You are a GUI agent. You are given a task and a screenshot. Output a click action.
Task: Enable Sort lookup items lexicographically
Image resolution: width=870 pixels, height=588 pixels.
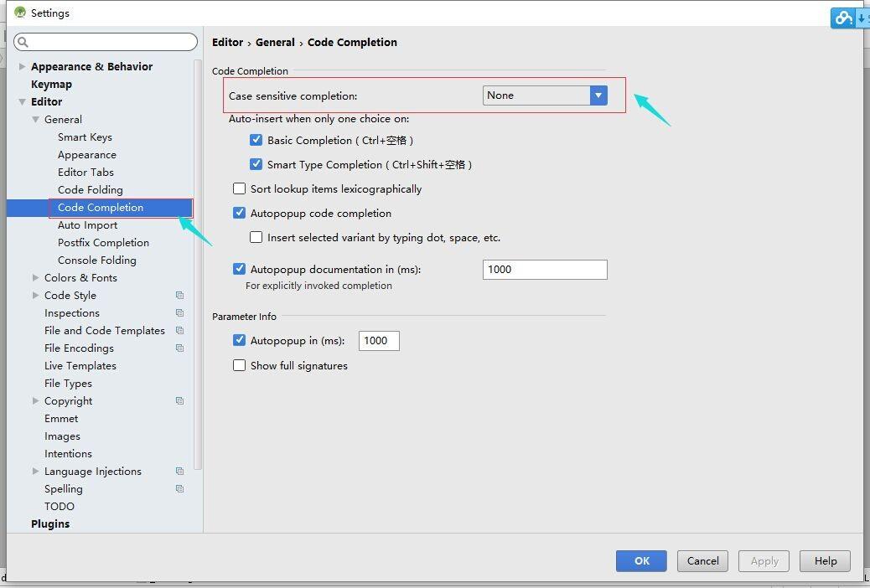tap(240, 188)
